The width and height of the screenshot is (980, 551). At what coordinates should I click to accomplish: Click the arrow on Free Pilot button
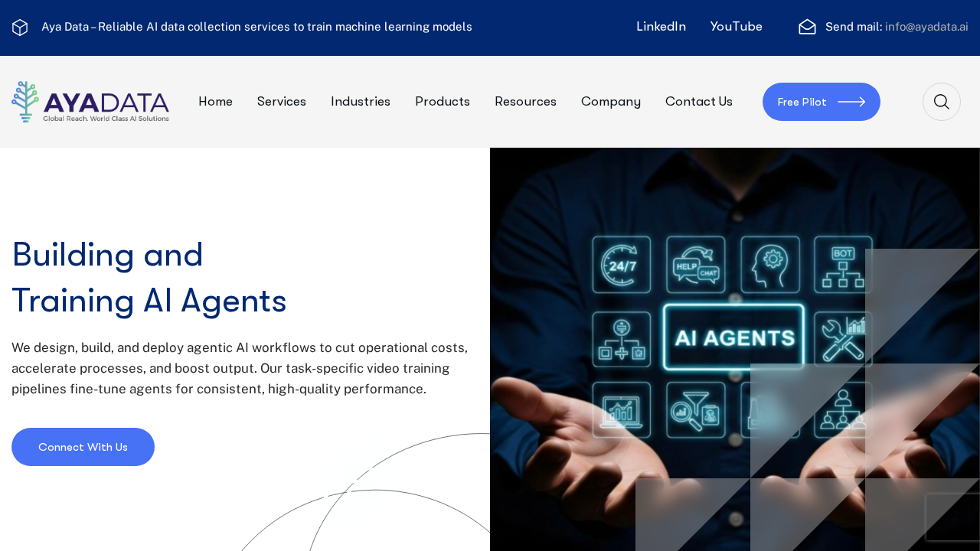tap(851, 102)
